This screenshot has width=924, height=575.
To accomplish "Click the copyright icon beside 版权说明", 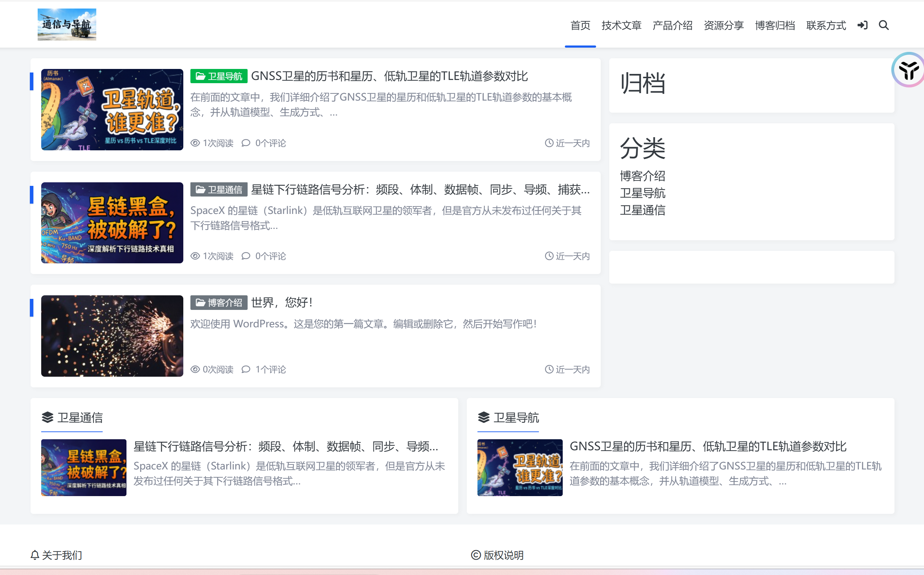I will coord(474,555).
